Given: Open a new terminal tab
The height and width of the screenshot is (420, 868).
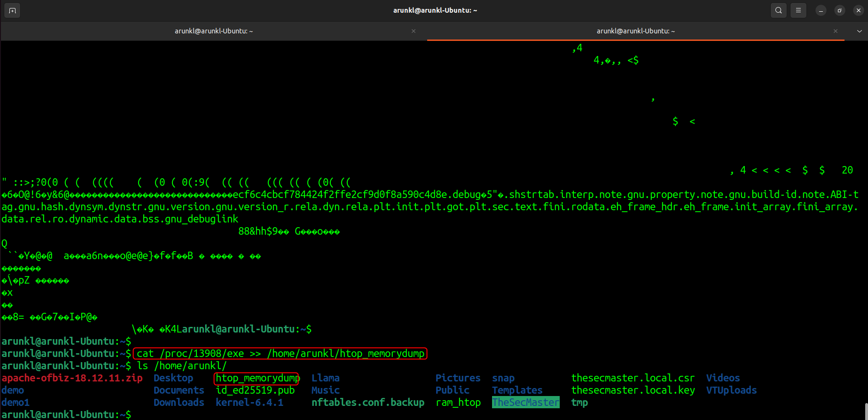Looking at the screenshot, I should point(12,10).
